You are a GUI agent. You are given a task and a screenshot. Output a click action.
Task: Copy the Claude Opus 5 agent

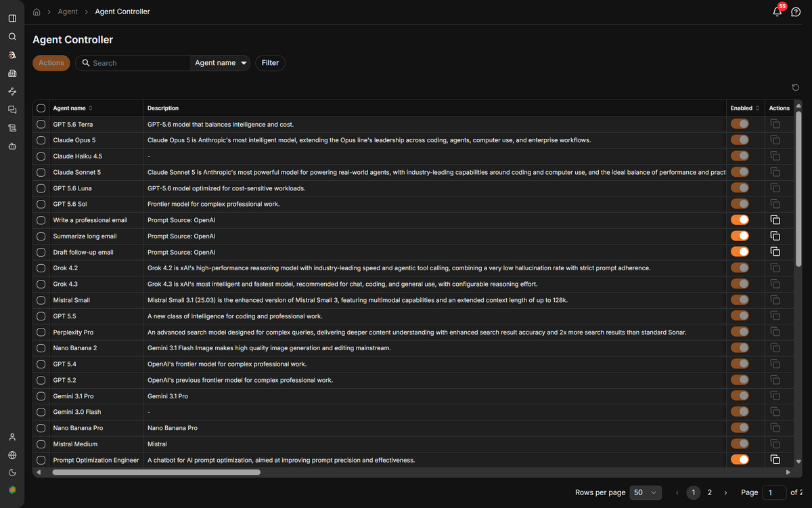[775, 140]
